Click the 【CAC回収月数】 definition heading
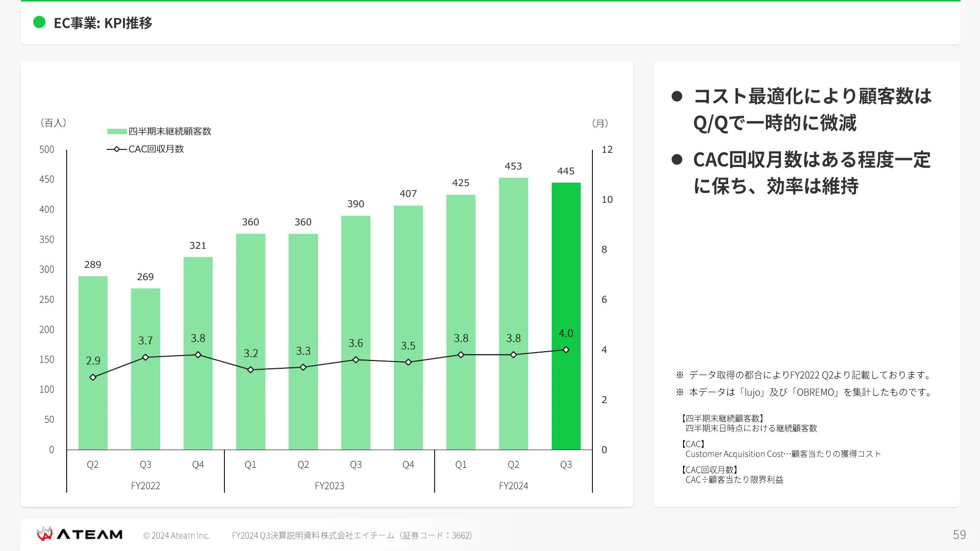The width and height of the screenshot is (980, 551). tap(710, 470)
